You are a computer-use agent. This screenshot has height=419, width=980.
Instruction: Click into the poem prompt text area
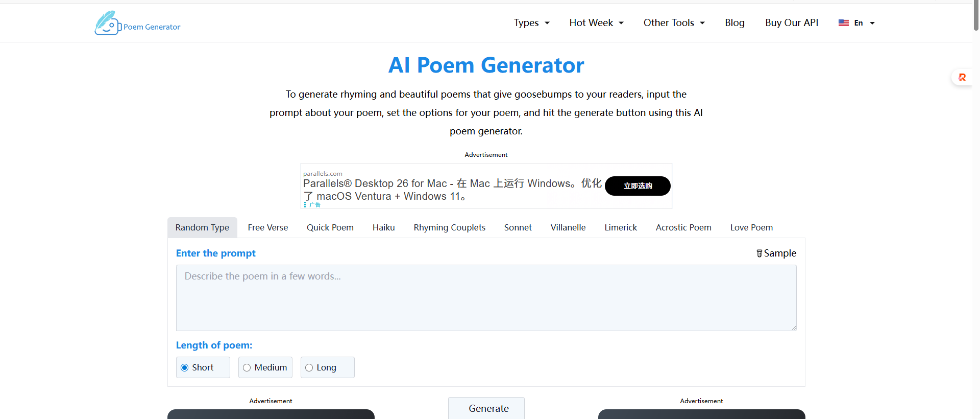point(486,298)
